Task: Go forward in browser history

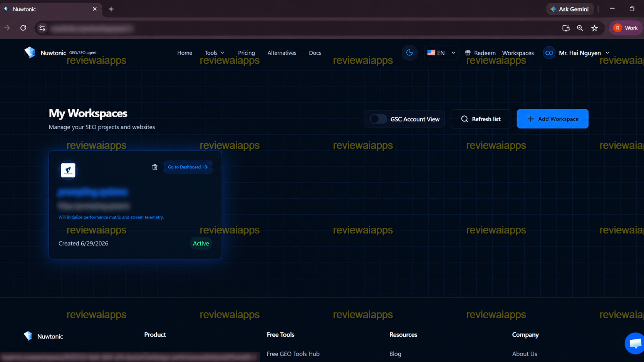Action: coord(7,28)
